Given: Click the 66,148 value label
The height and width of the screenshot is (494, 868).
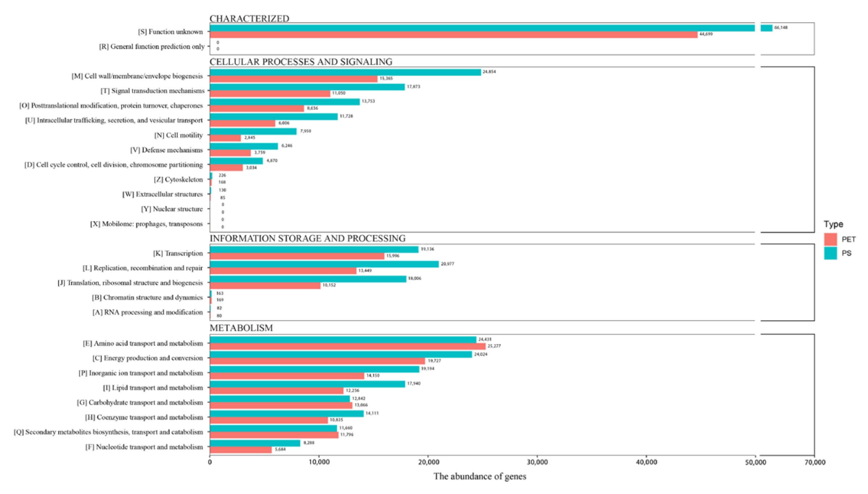Looking at the screenshot, I should 781,28.
